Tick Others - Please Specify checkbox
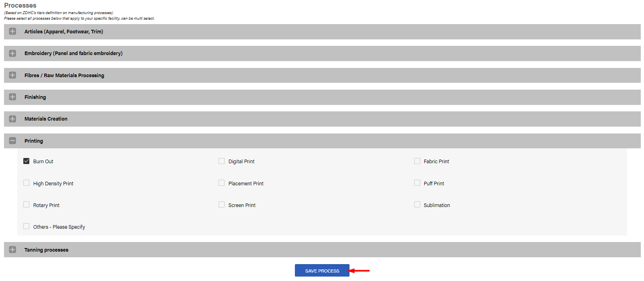644x281 pixels. click(27, 226)
